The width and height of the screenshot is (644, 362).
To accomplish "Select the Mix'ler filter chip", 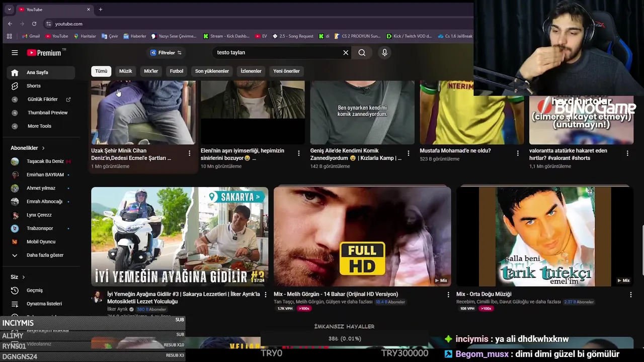I will coord(151,71).
